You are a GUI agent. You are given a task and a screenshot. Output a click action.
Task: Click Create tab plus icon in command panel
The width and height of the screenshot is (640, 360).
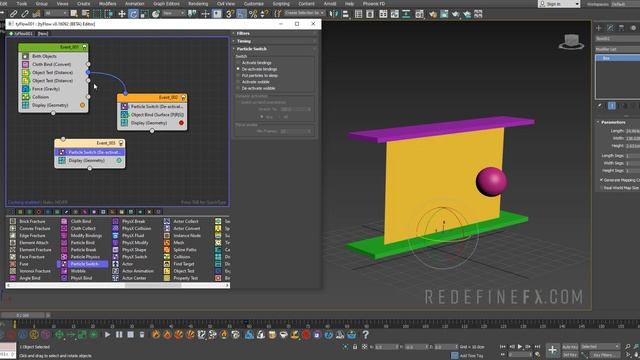(x=599, y=28)
